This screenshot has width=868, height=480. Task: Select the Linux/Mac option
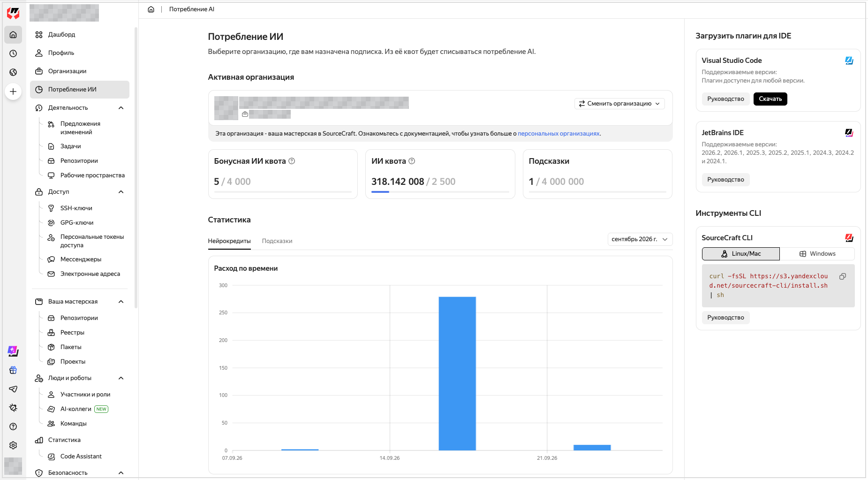point(741,254)
